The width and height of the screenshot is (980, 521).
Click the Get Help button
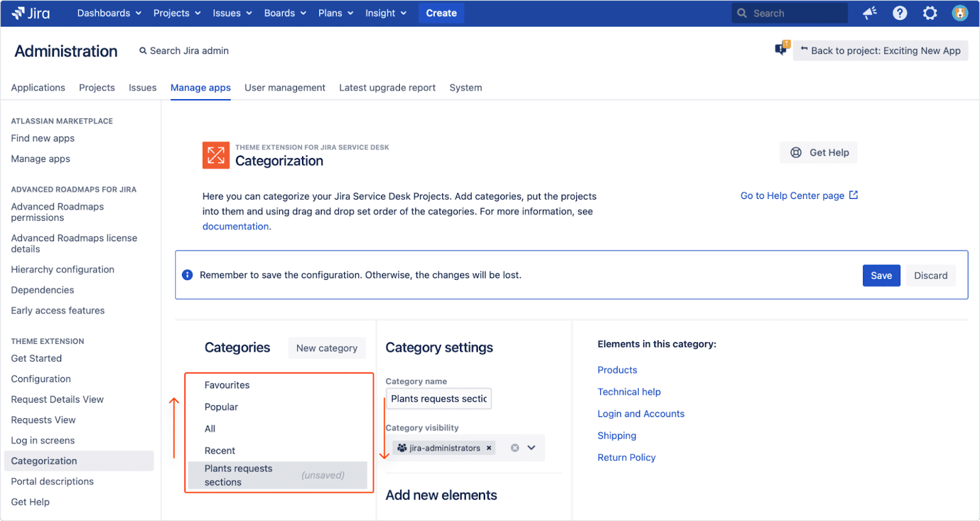click(x=818, y=152)
